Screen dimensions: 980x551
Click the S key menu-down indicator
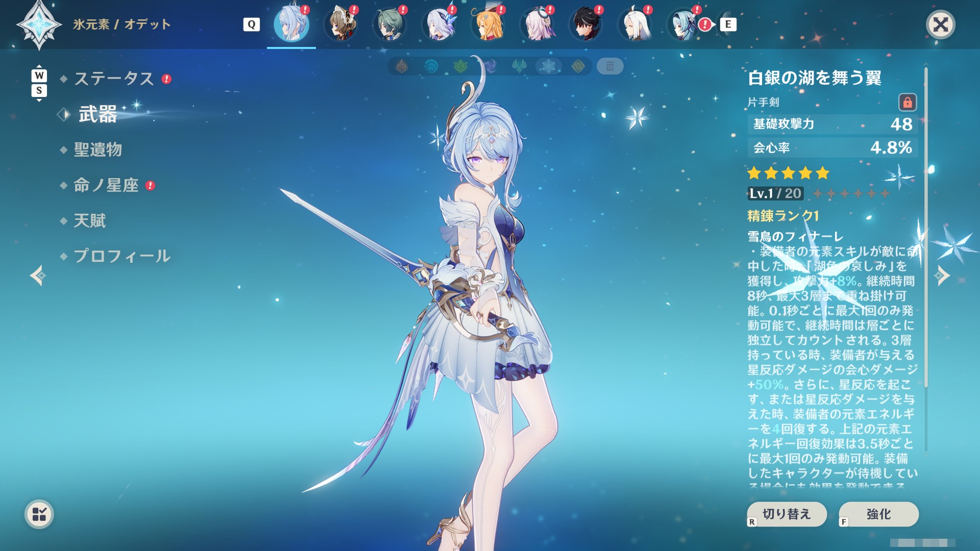39,90
